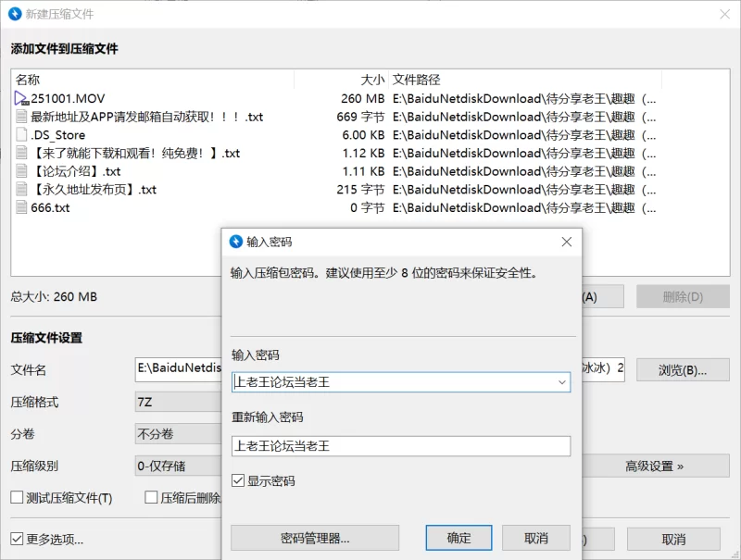The width and height of the screenshot is (741, 560).
Task: Enable the 测试压缩文件(T) checkbox
Action: pos(17,498)
